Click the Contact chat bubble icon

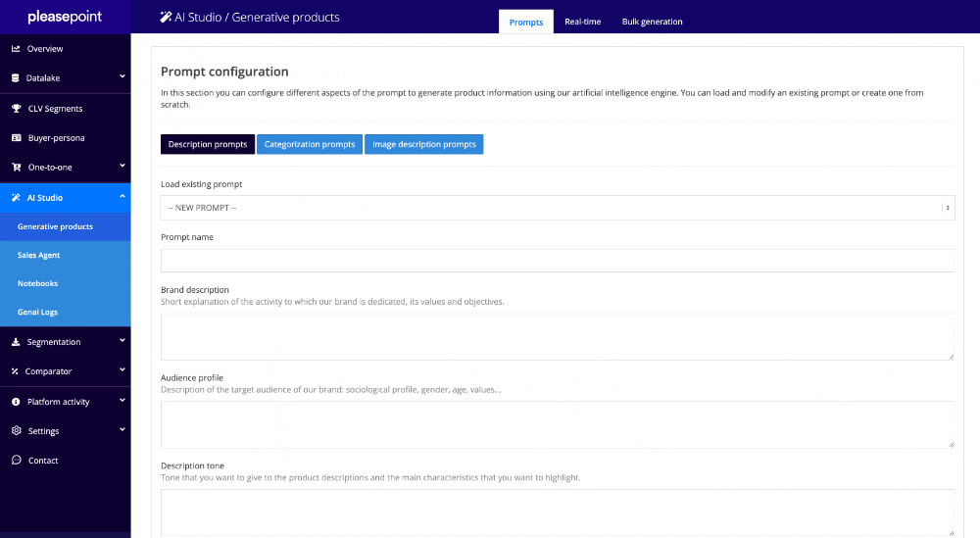[x=16, y=461]
